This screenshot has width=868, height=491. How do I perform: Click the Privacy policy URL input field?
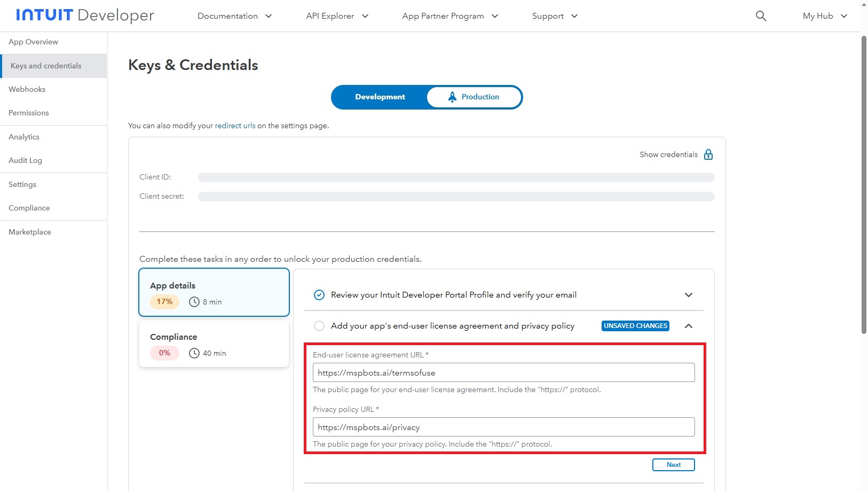tap(503, 427)
